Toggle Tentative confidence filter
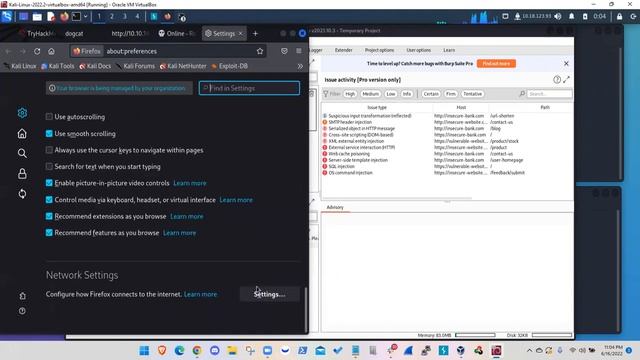This screenshot has height=360, width=640. tap(473, 94)
